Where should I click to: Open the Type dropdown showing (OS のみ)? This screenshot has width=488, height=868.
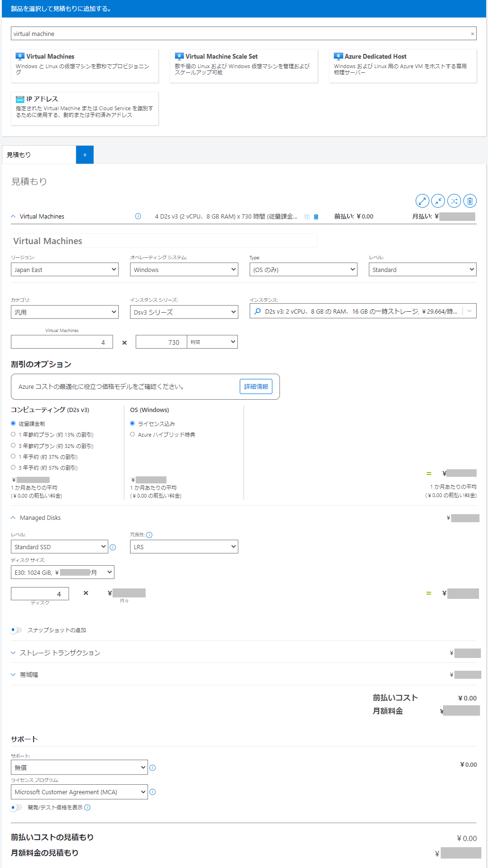pos(303,270)
